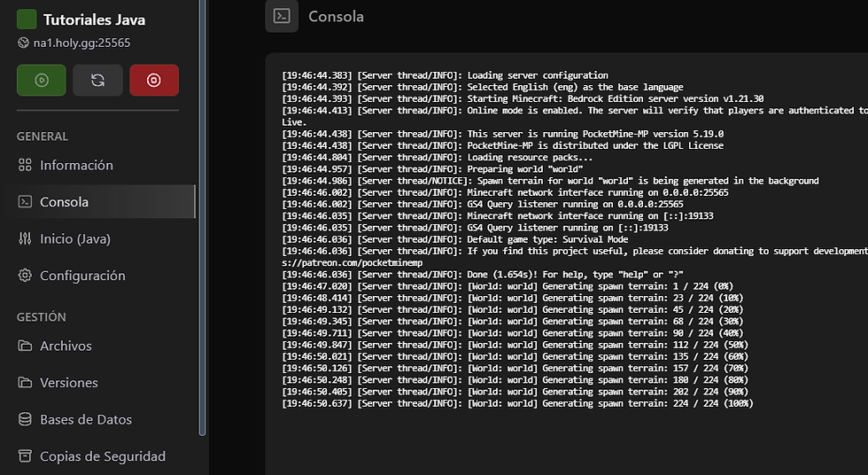Image resolution: width=868 pixels, height=475 pixels.
Task: Click the patreon.com/pocketminemp log text
Action: tap(353, 262)
